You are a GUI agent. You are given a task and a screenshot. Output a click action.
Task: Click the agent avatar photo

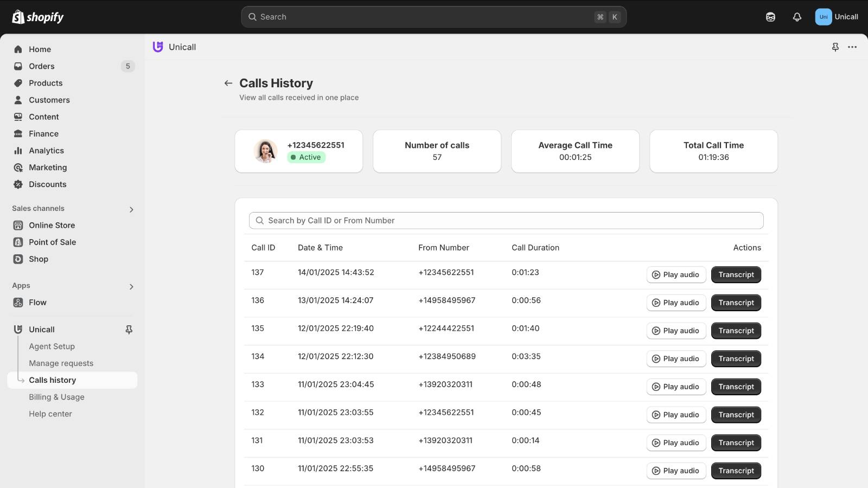[x=265, y=151]
